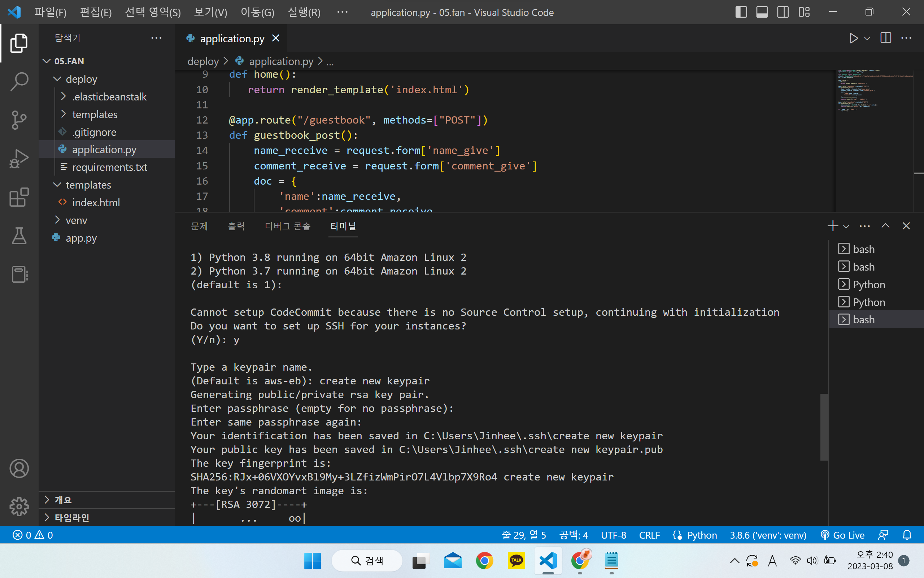Open terminal launch profile dropdown
Viewport: 924px width, 578px height.
tap(846, 226)
